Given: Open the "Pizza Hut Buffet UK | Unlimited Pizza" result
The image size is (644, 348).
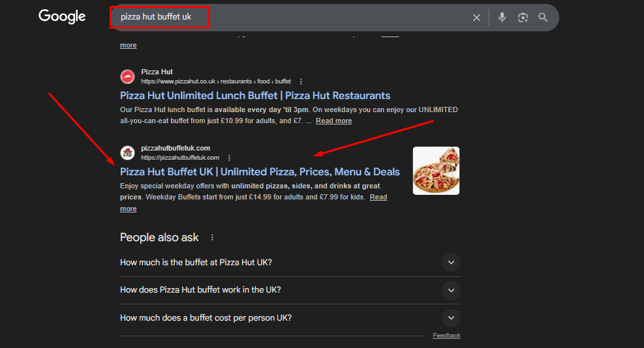Looking at the screenshot, I should tap(260, 172).
